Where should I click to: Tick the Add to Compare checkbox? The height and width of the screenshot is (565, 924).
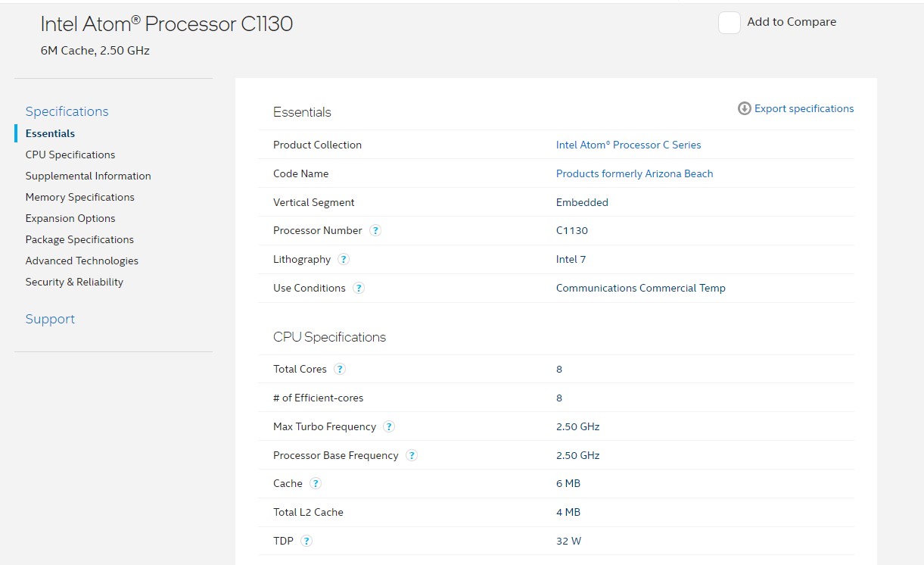(729, 23)
